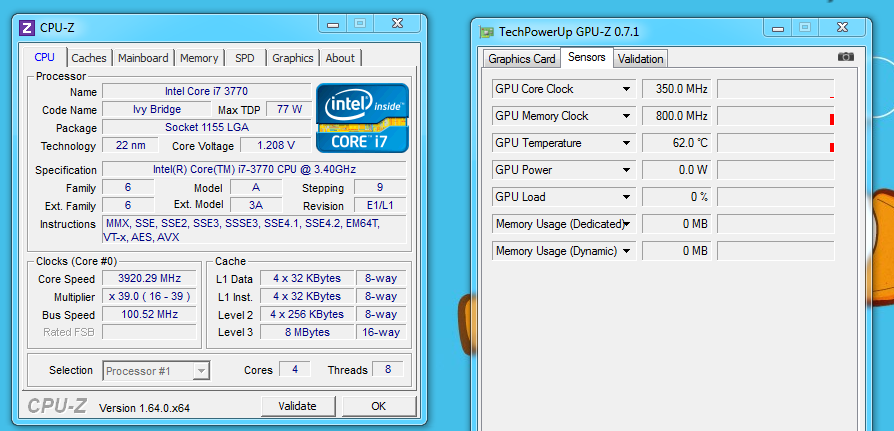This screenshot has width=894, height=431.
Task: Click the Level 2 4 x 256 KBytes value
Action: pos(307,314)
